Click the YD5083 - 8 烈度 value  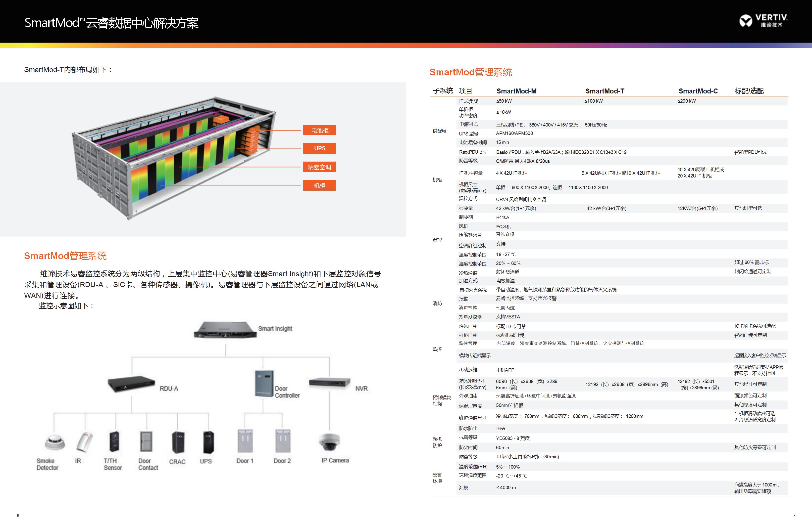coord(512,438)
